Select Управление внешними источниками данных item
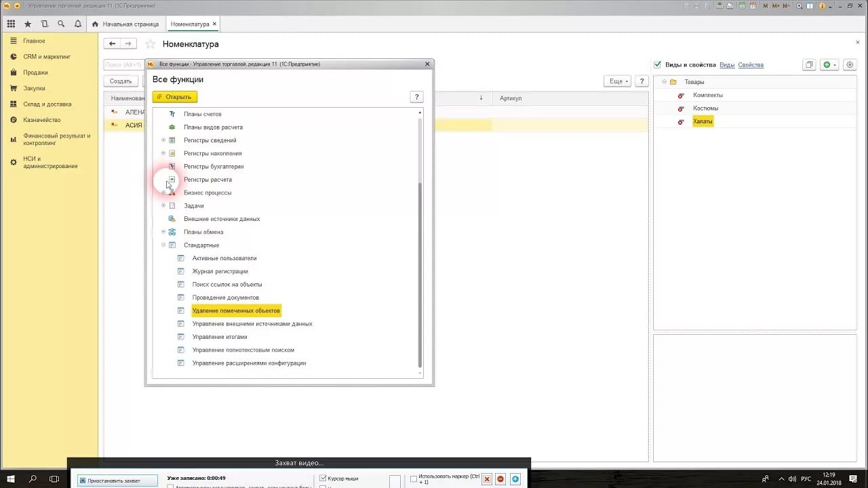The width and height of the screenshot is (868, 488). click(252, 324)
